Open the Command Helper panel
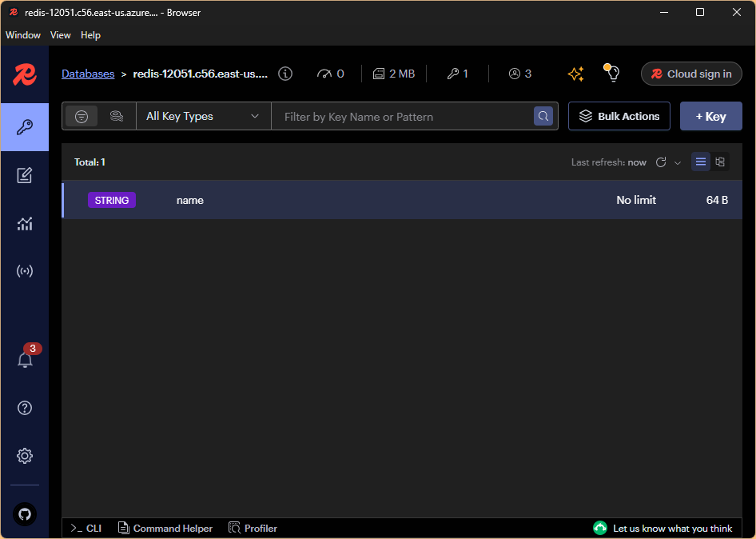Viewport: 756px width, 539px height. tap(165, 529)
